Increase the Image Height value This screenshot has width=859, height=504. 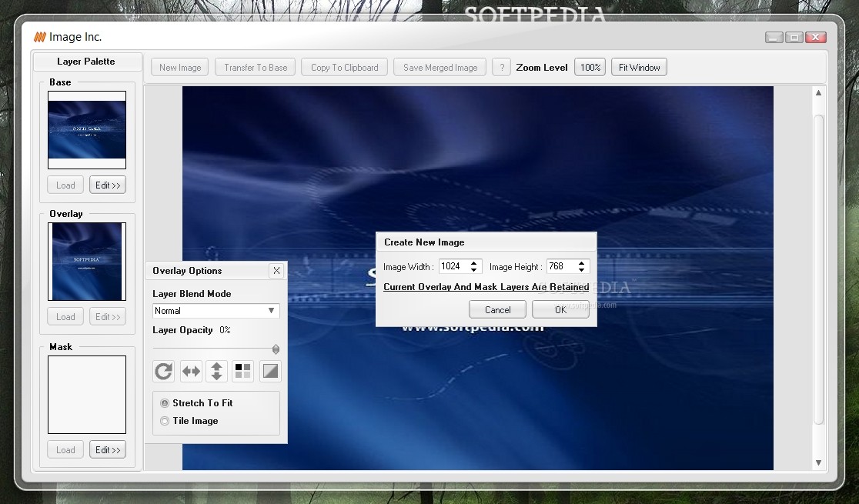(581, 263)
